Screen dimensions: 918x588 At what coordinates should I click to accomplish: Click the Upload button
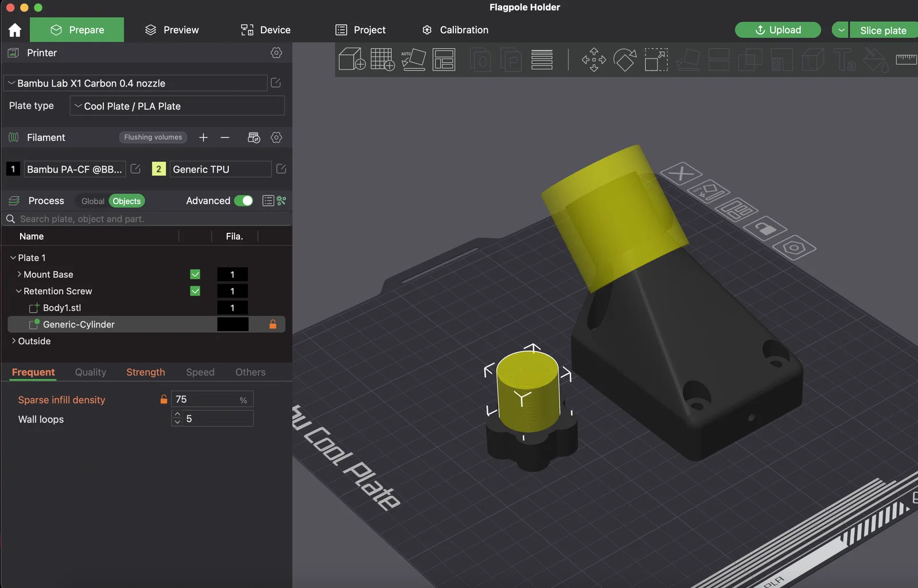point(778,30)
